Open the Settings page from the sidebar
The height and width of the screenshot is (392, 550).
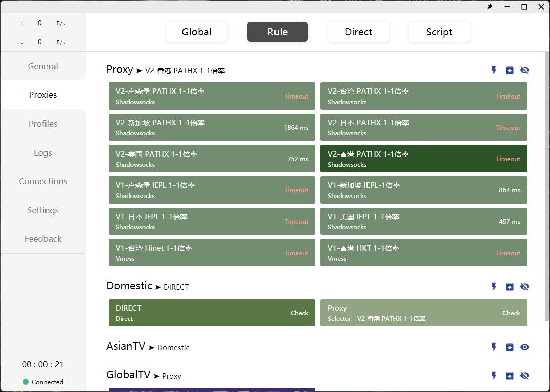tap(43, 210)
